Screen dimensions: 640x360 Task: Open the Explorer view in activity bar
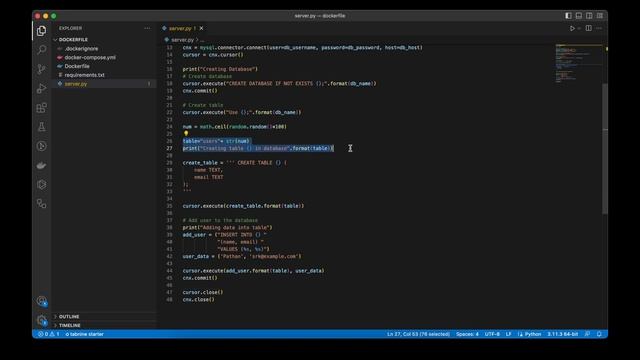(41, 31)
